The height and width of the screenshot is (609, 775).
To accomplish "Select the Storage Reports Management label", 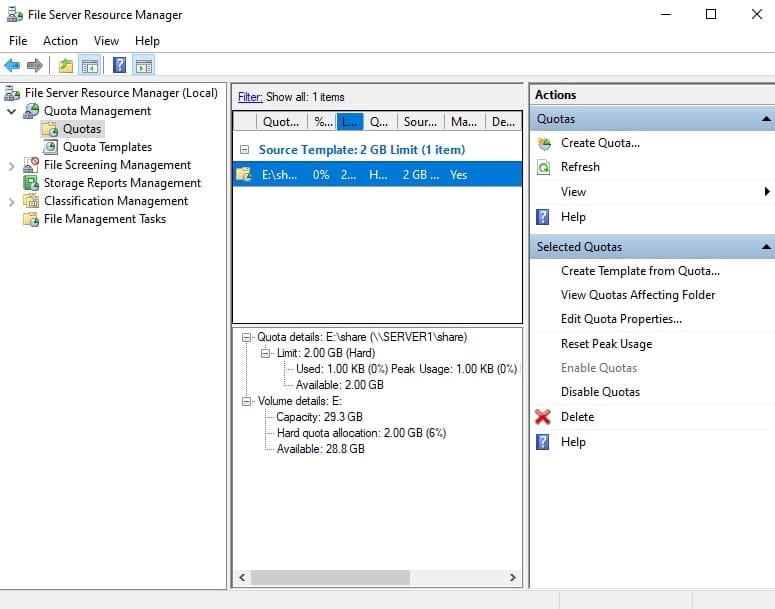I will tap(122, 183).
